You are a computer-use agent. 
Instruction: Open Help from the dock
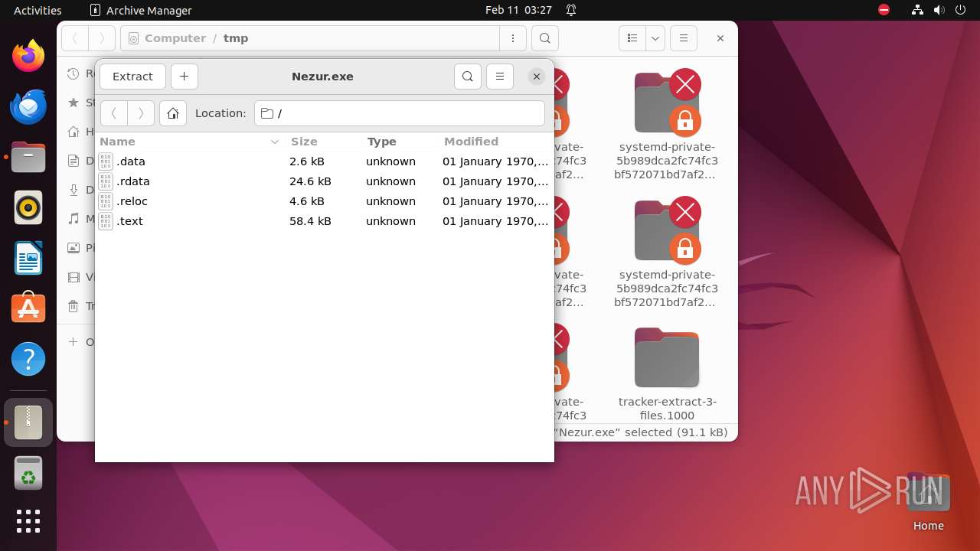click(28, 359)
